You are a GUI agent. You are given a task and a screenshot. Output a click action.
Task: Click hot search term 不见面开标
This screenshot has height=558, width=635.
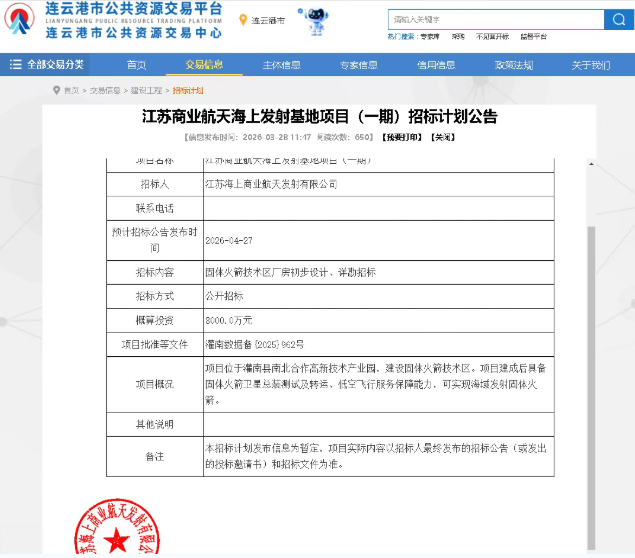[x=492, y=37]
